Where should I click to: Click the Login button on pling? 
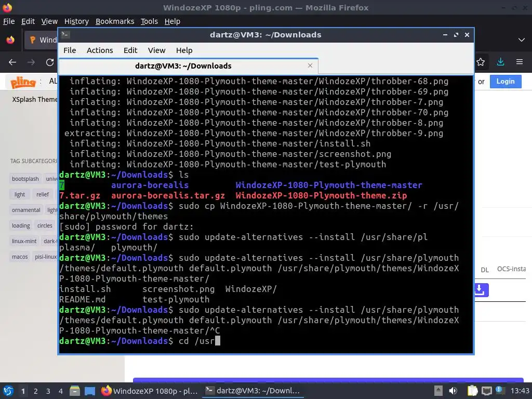coord(505,82)
